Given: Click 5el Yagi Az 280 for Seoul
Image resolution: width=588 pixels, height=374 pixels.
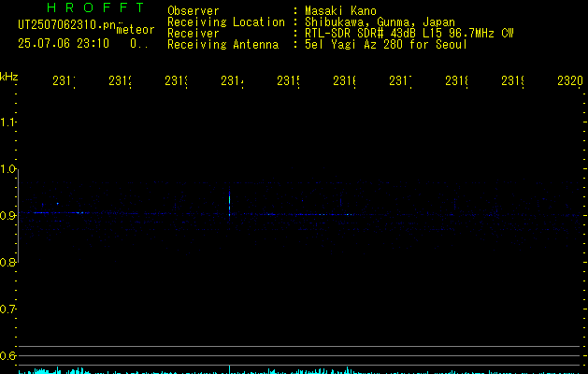Looking at the screenshot, I should tap(386, 45).
